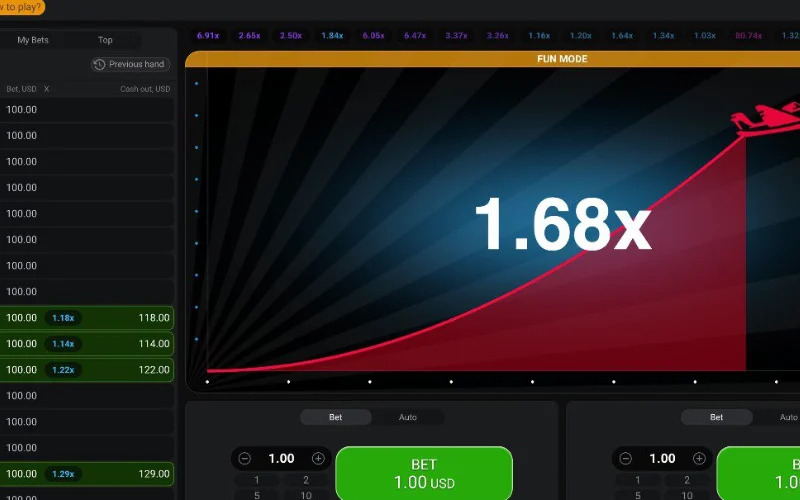Viewport: 800px width, 500px height.
Task: Open the 1.84x round history badge
Action: pyautogui.click(x=332, y=36)
